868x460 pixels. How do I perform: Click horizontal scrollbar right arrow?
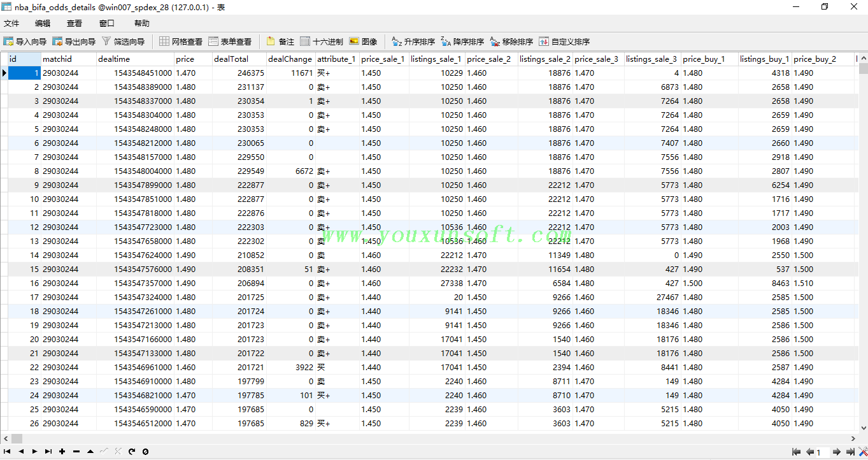click(x=853, y=438)
